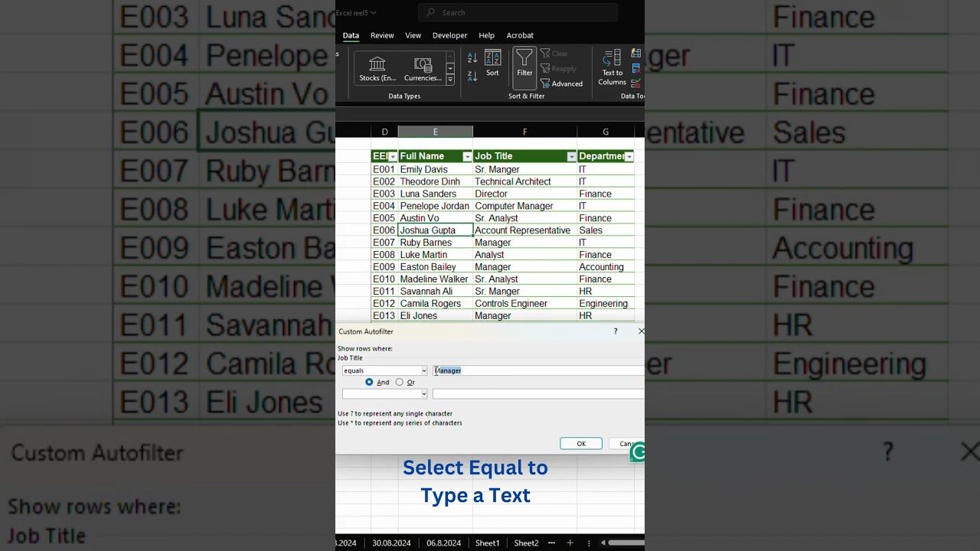Open the 30.08.2024 sheet tab
This screenshot has width=980, height=551.
pyautogui.click(x=391, y=543)
